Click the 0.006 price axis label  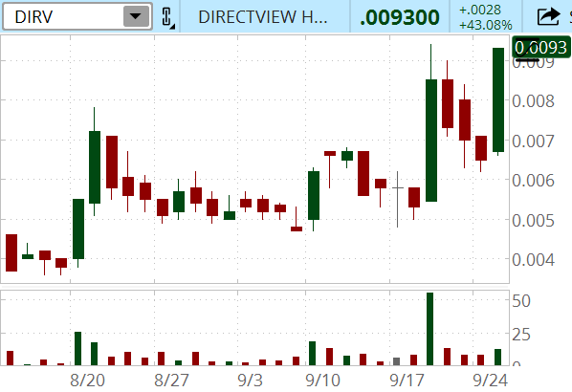pos(533,180)
